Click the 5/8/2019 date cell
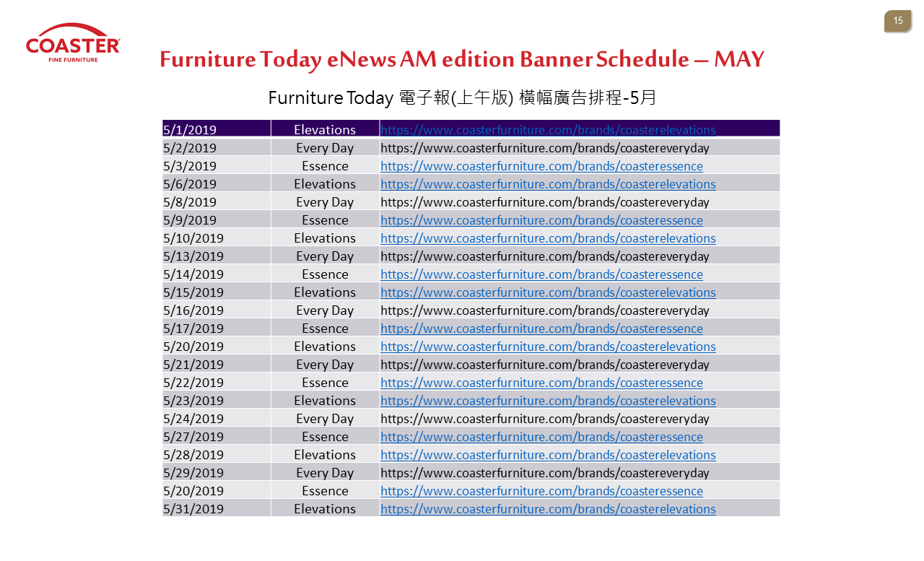The width and height of the screenshot is (924, 561). tap(217, 201)
